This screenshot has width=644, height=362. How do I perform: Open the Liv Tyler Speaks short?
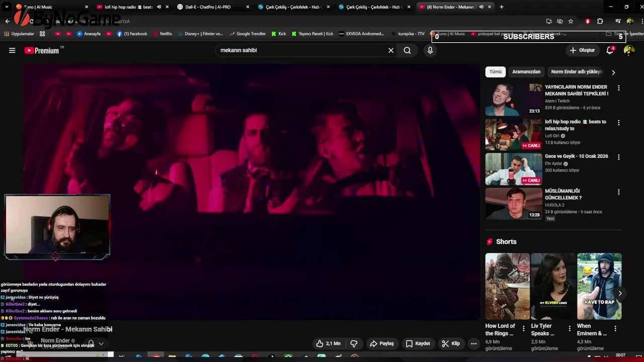pyautogui.click(x=553, y=287)
